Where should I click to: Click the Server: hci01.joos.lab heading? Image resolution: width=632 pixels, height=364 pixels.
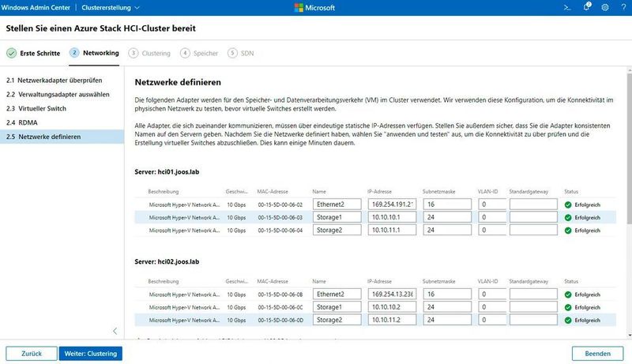[x=167, y=172]
